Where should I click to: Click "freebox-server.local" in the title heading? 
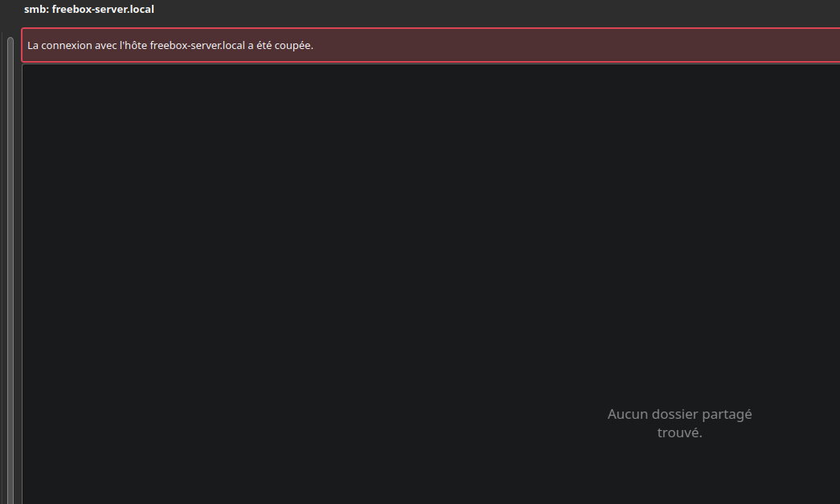tap(103, 10)
